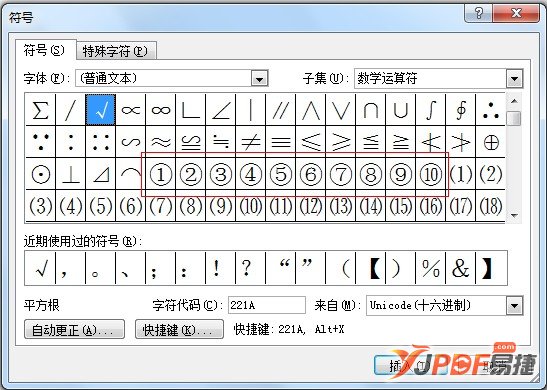Select the less-than-or-equal slanted symbol
The height and width of the screenshot is (390, 547).
coord(310,142)
